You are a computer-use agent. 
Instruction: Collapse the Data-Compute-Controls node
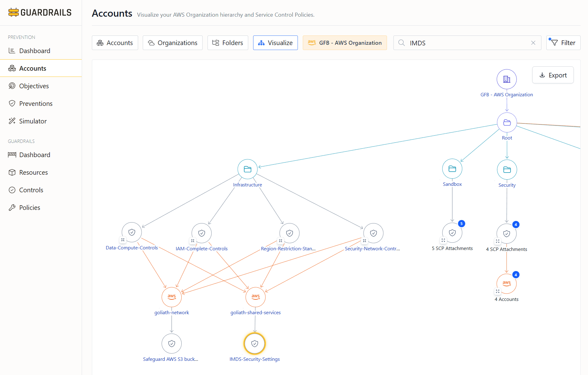coord(123,240)
